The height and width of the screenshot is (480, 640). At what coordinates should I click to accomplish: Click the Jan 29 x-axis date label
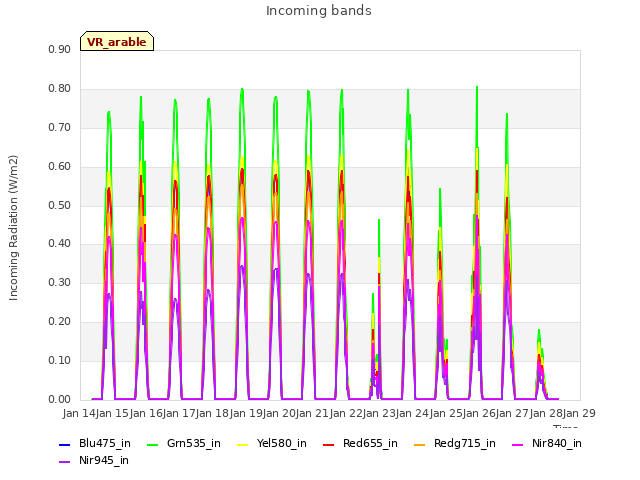click(579, 413)
